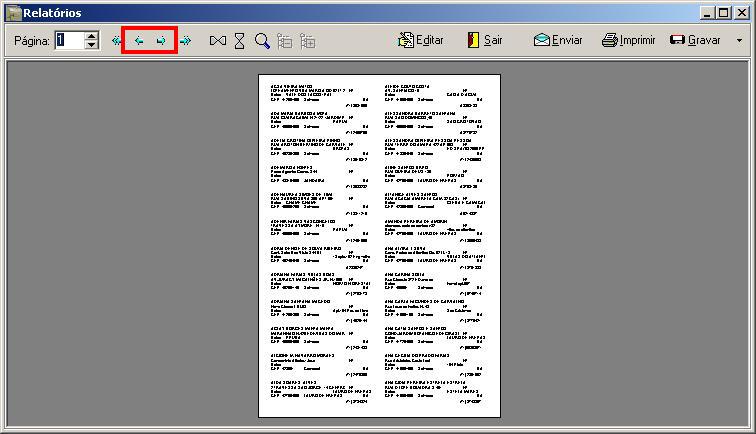This screenshot has width=756, height=434.
Task: Decrease page number with down spinner
Action: tap(92, 45)
